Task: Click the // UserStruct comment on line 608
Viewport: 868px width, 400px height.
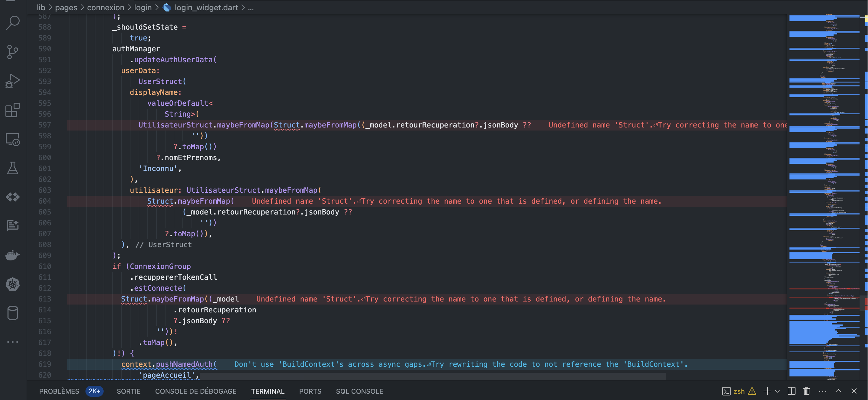Action: click(x=163, y=245)
